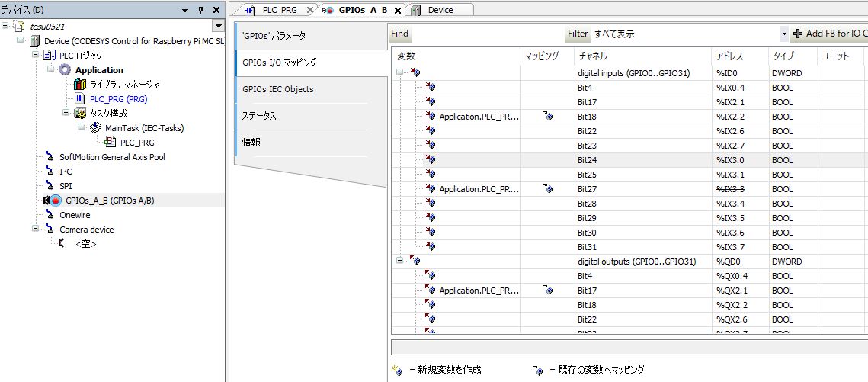Viewport: 868px width, 382px height.
Task: Open the Filter すべて表示 dropdown
Action: (x=784, y=34)
